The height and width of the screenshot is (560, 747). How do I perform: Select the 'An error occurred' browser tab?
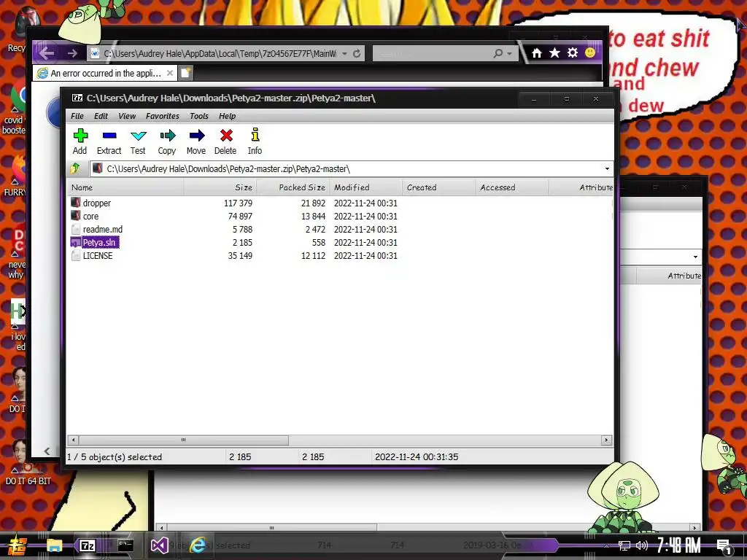[105, 73]
